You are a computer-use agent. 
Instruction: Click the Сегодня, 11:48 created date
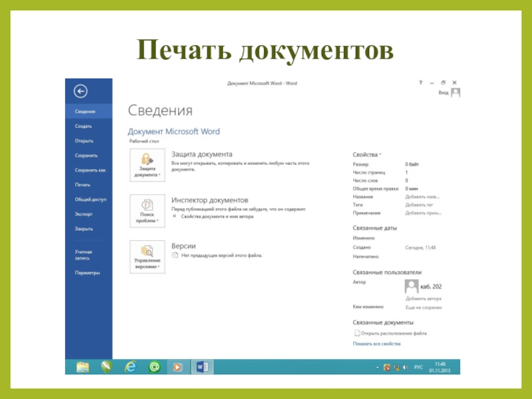point(420,247)
